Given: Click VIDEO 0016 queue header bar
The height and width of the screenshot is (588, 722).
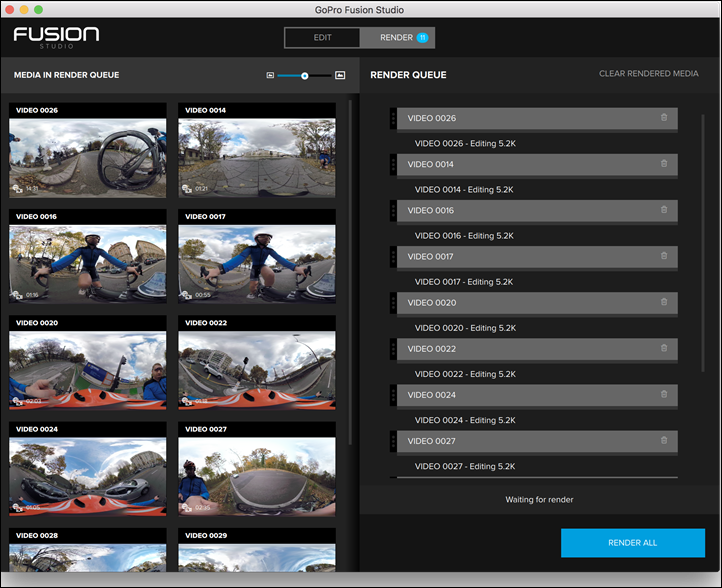Looking at the screenshot, I should point(537,210).
